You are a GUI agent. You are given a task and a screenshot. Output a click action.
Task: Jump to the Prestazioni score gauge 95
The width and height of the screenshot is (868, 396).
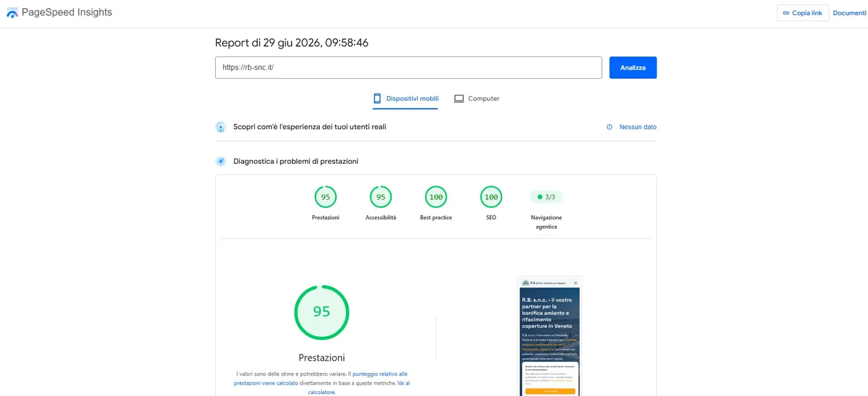(325, 197)
